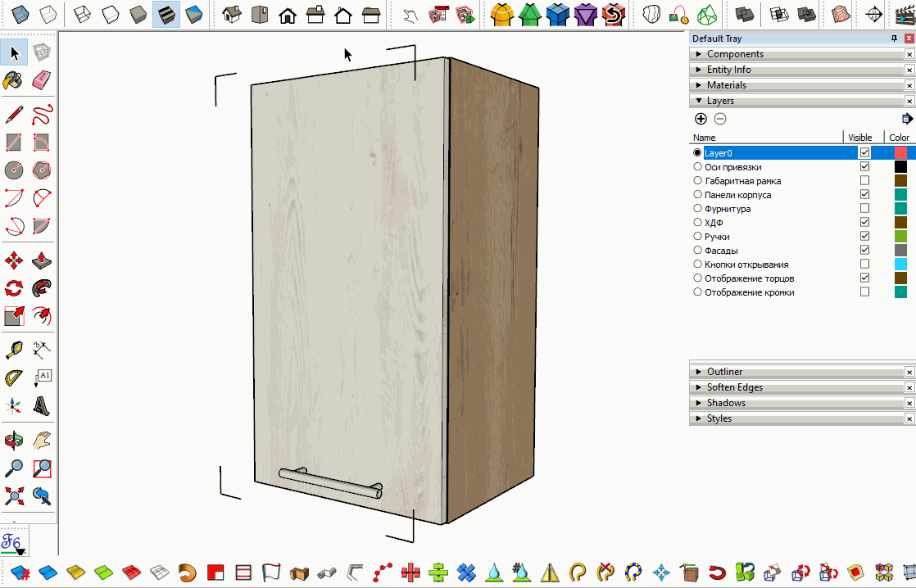Enable visibility for Габаритная рамка layer
Image resolution: width=916 pixels, height=588 pixels.
pyautogui.click(x=864, y=181)
